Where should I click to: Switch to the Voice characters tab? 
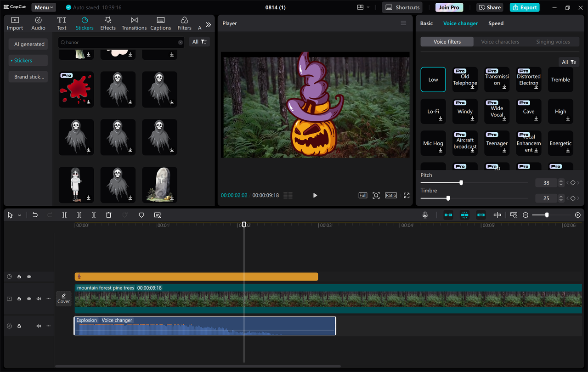point(500,41)
